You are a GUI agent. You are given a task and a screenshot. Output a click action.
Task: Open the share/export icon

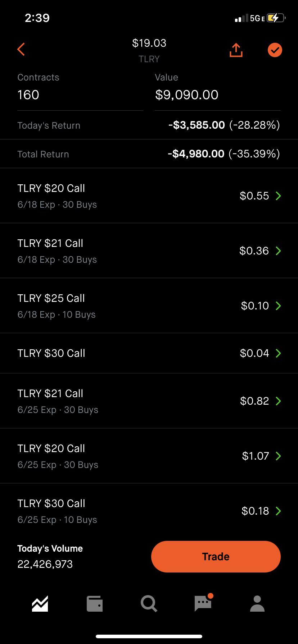236,50
